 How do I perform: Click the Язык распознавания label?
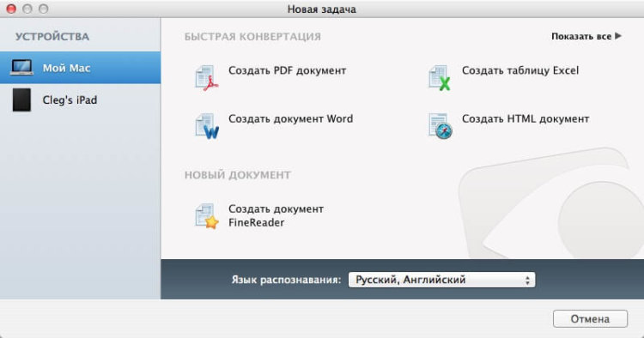tap(286, 280)
